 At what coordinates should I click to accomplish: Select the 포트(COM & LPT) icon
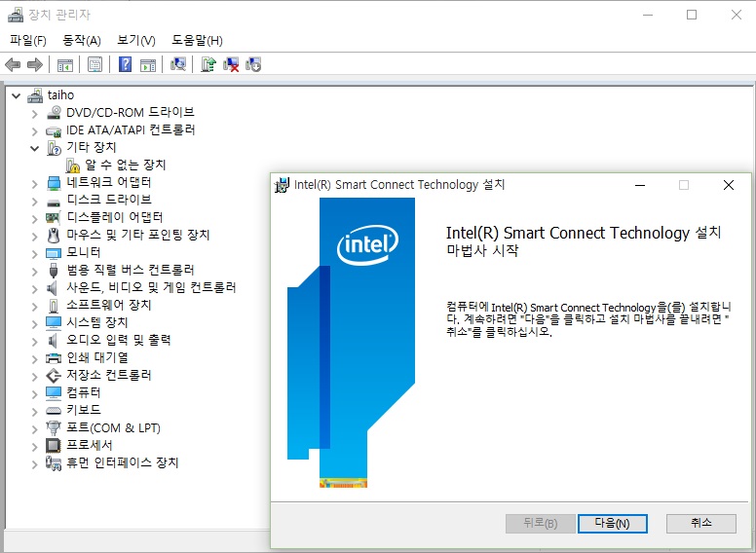coord(54,427)
